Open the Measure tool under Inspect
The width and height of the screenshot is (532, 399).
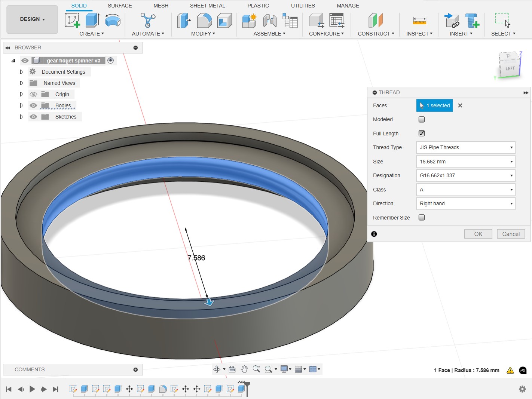coord(419,20)
